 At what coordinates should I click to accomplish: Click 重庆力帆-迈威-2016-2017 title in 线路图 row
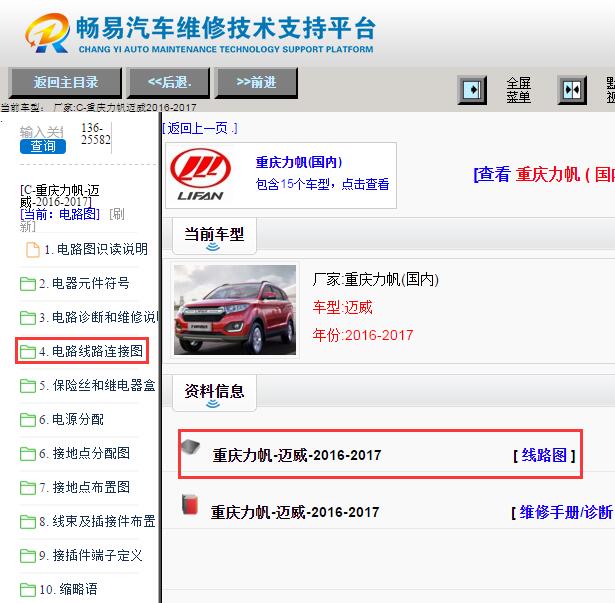pyautogui.click(x=297, y=455)
